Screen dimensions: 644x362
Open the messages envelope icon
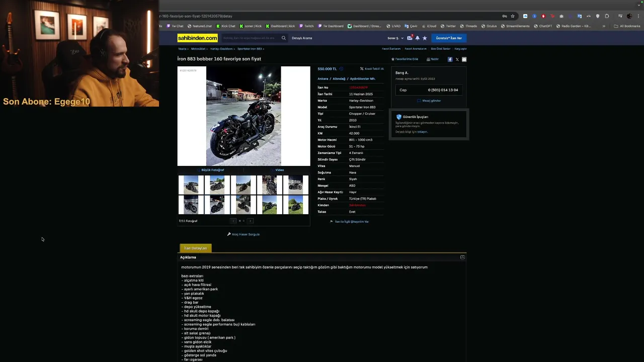coord(410,38)
